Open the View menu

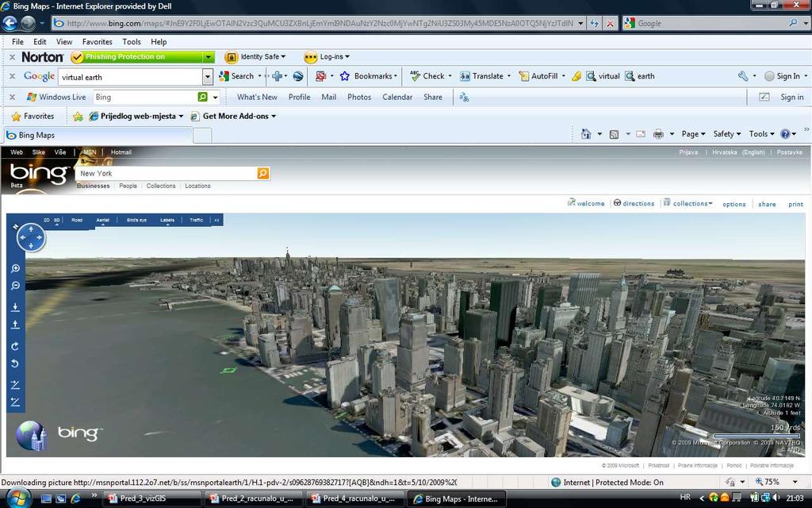pos(64,42)
